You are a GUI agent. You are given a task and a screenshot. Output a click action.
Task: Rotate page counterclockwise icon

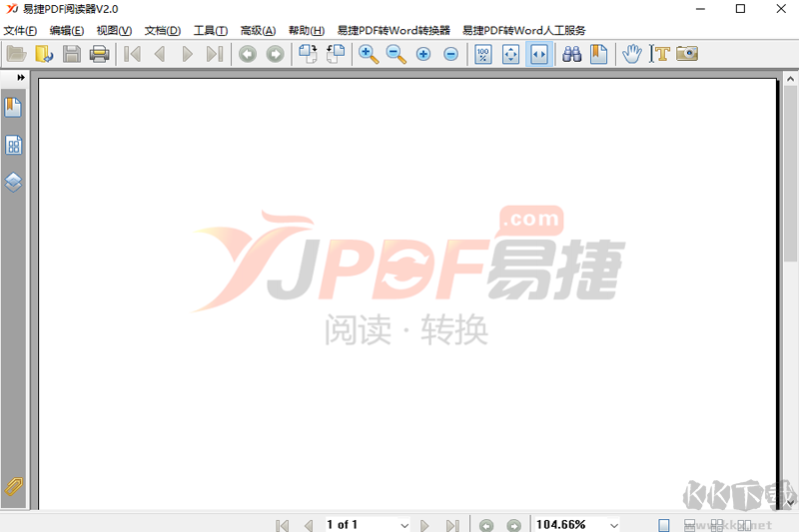(x=336, y=54)
